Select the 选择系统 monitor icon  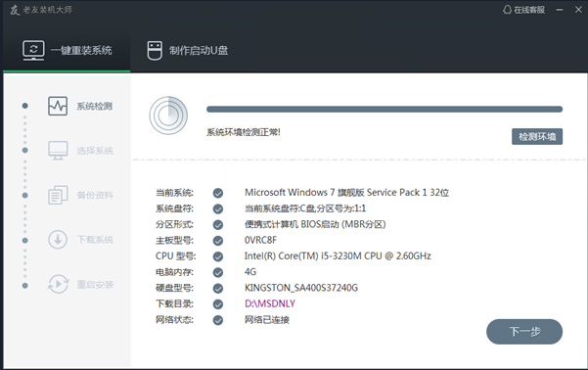[x=58, y=151]
